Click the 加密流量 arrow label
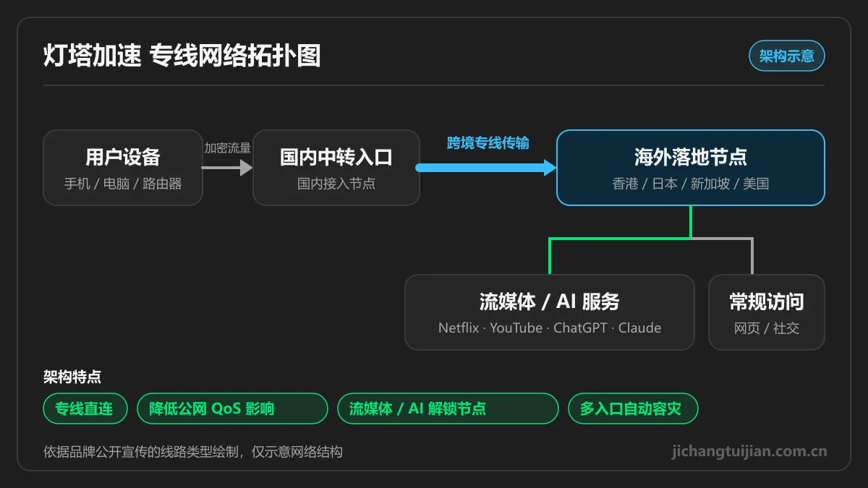Viewport: 868px width, 488px height. point(227,148)
